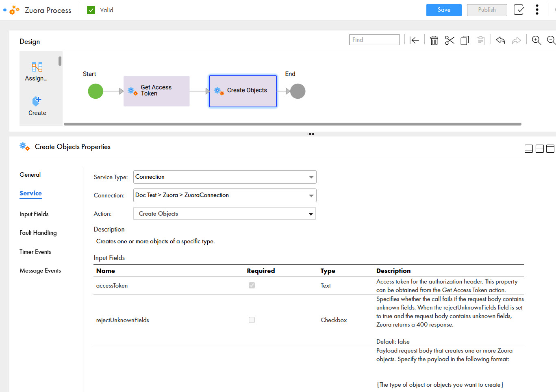Toggle the rejectUnknownFields required checkbox

pos(252,320)
